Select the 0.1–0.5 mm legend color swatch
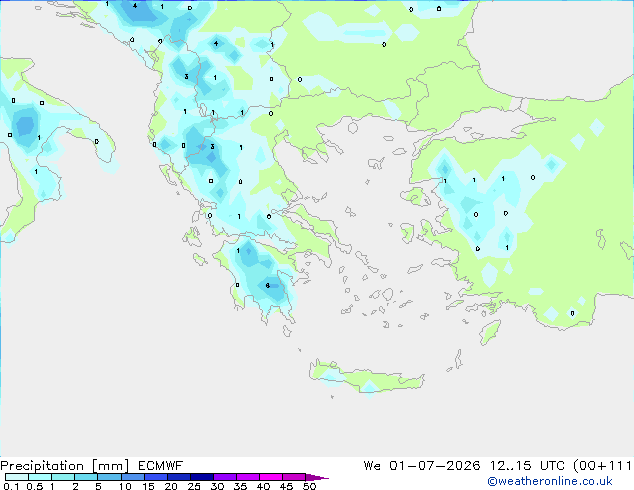The width and height of the screenshot is (634, 490). (17, 477)
